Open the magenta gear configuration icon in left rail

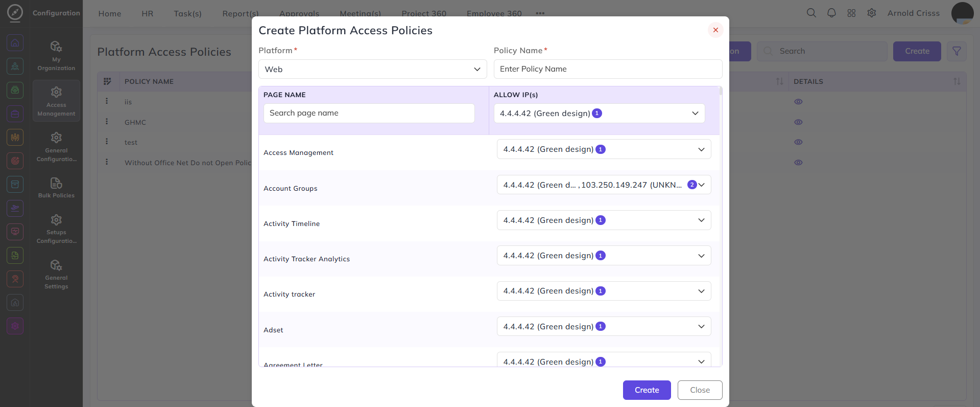click(15, 326)
